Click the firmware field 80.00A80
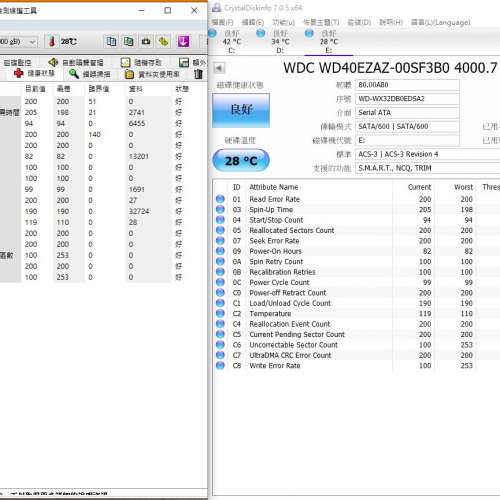The image size is (500, 500). pyautogui.click(x=407, y=85)
